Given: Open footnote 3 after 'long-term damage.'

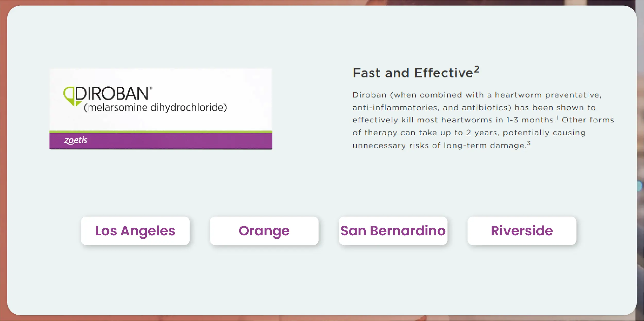Looking at the screenshot, I should [x=529, y=143].
